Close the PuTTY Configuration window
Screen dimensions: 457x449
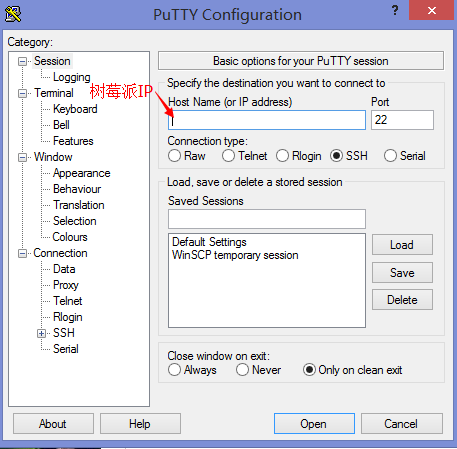coord(432,10)
